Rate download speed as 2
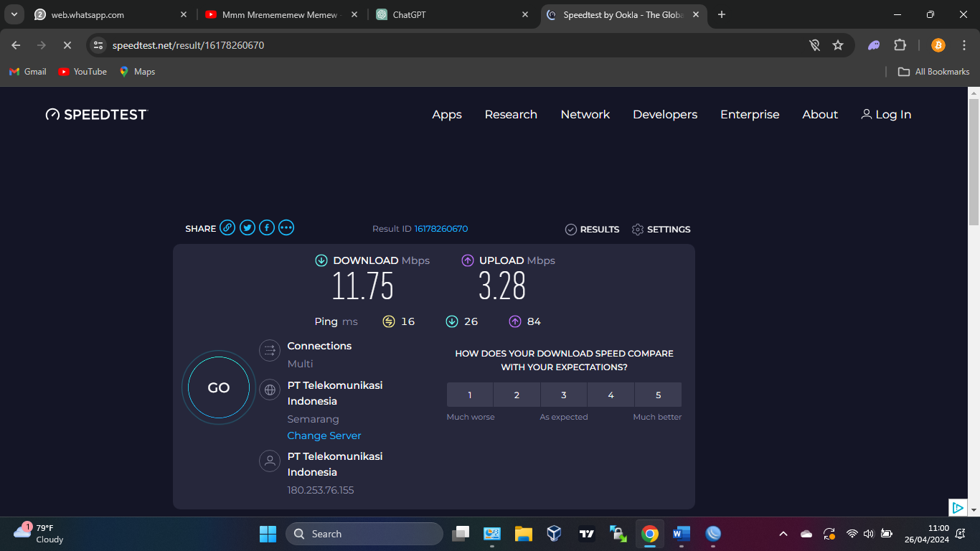Screen dimensions: 980x551 [517, 395]
